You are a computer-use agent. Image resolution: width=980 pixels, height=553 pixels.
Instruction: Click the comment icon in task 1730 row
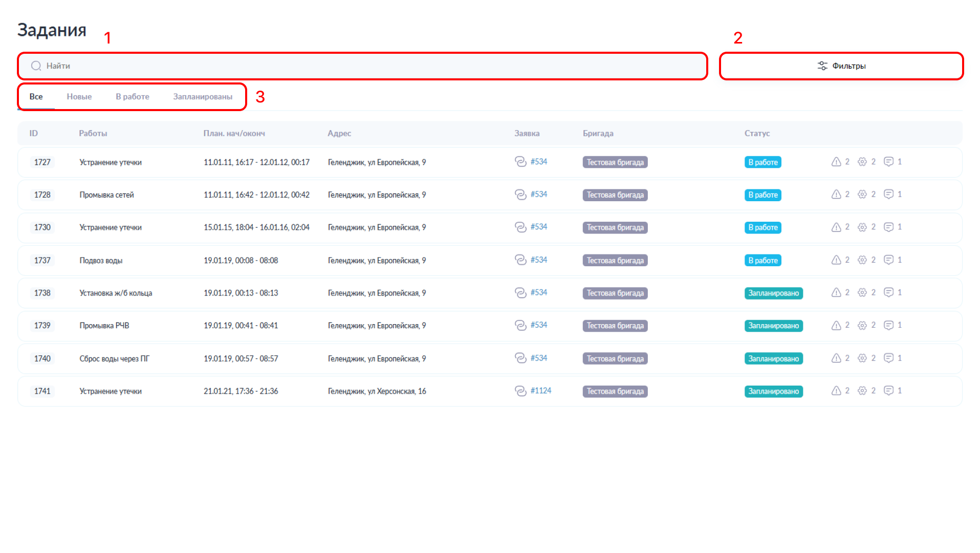[x=888, y=227]
